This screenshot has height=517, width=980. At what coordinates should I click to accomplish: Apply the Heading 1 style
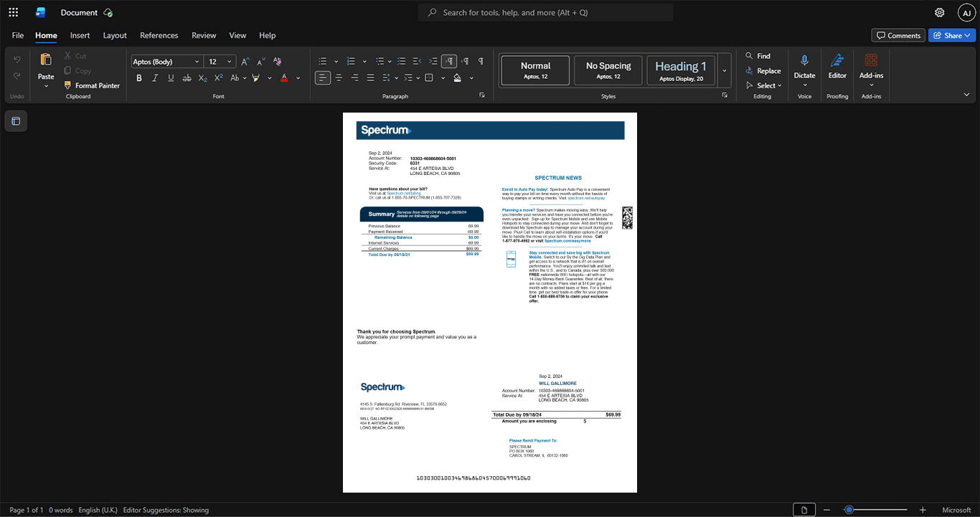coord(681,70)
